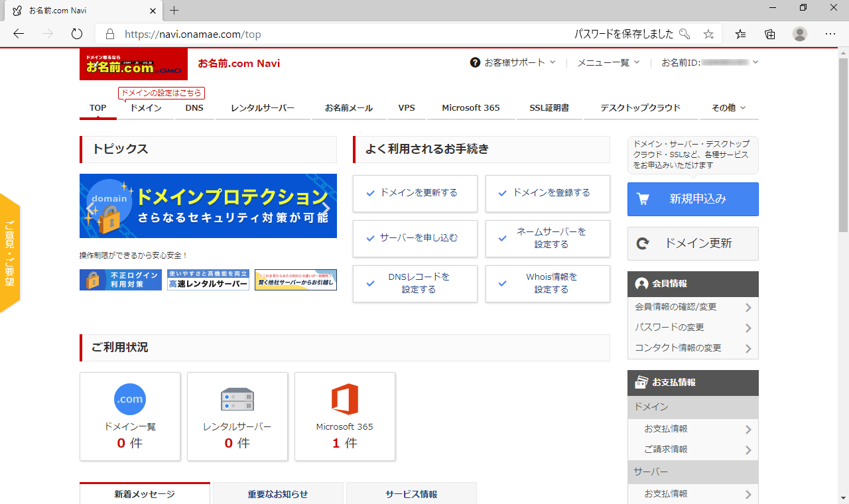Open the お名前メール navigation tab
Image resolution: width=849 pixels, height=504 pixels.
click(x=349, y=107)
